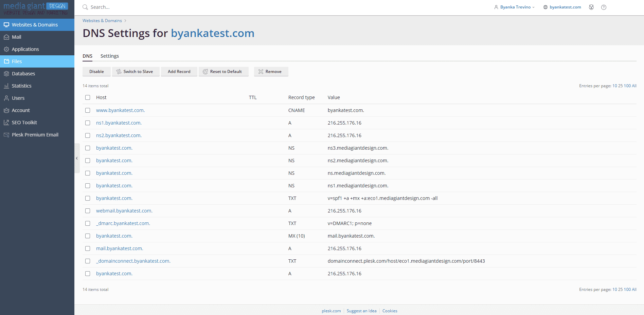Viewport: 644px width, 315px height.
Task: Open the Statistics section from the sidebar
Action: [x=6, y=86]
